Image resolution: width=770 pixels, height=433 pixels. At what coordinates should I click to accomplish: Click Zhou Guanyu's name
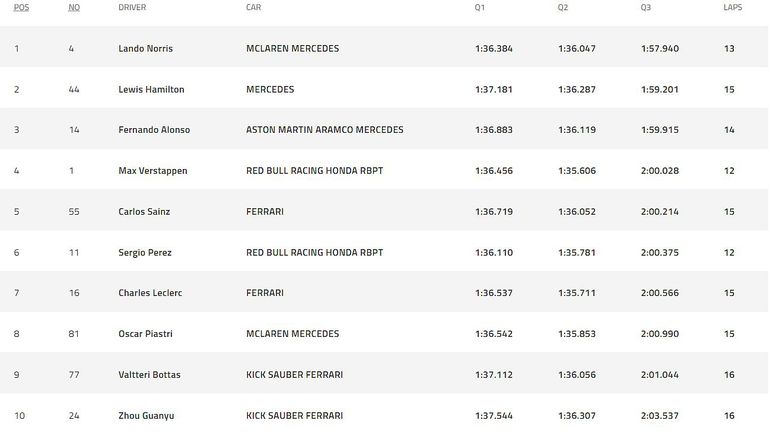pyautogui.click(x=146, y=415)
